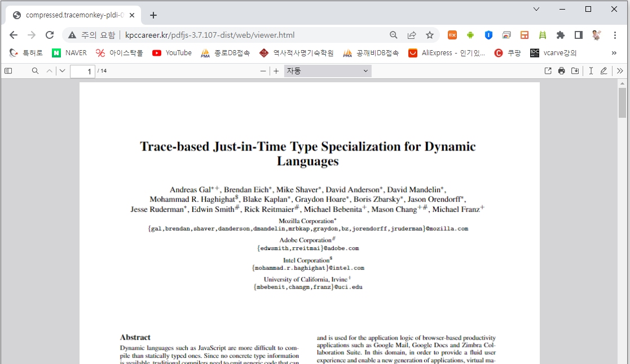The image size is (630, 364).
Task: Bookmark this page with star icon
Action: pos(430,35)
